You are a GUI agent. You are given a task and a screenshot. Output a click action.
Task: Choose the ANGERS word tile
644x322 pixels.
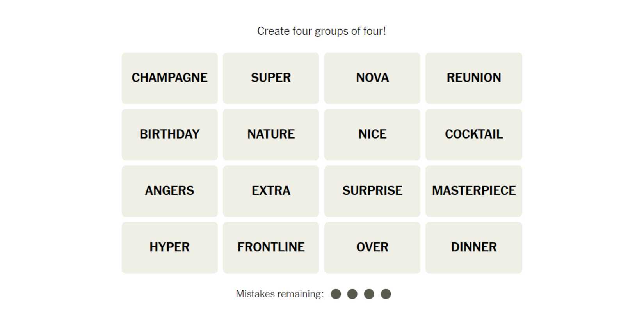click(169, 191)
